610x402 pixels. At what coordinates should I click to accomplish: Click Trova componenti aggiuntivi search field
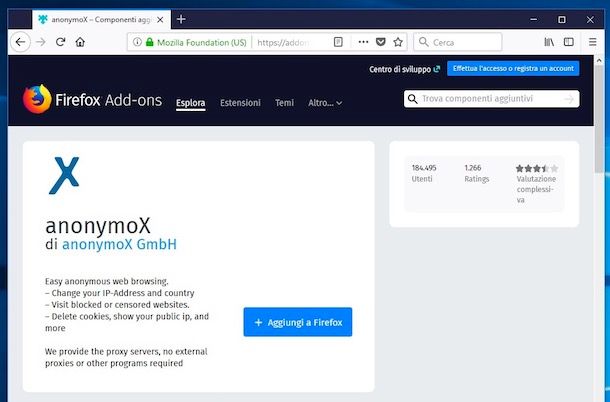click(491, 99)
